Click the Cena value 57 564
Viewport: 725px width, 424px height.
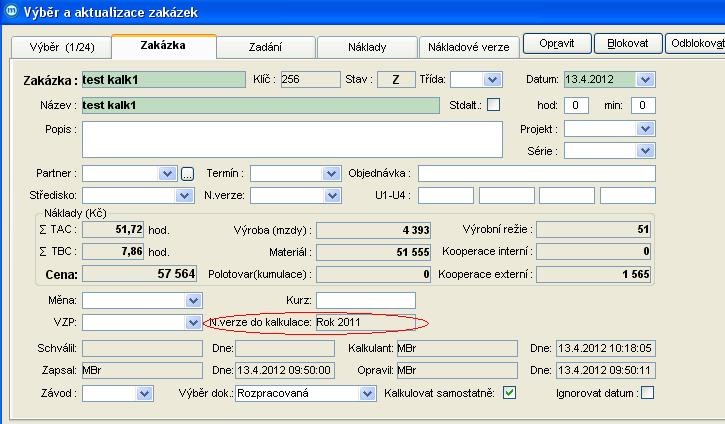139,274
